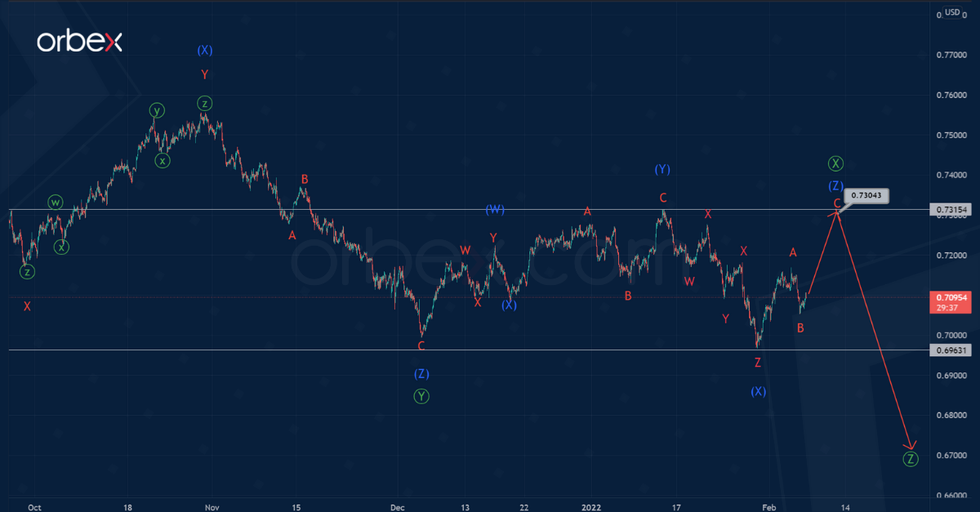Select the blue (Y) label above January peak
Screen dimensions: 980x512
(662, 169)
